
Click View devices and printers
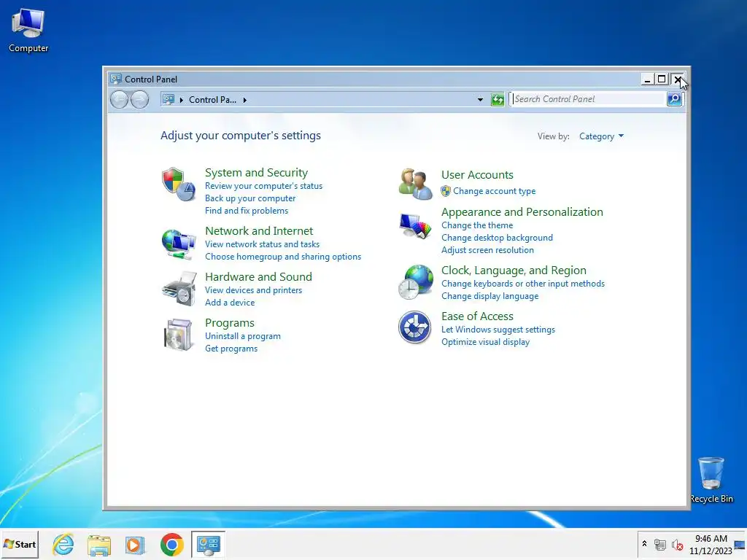pyautogui.click(x=253, y=290)
